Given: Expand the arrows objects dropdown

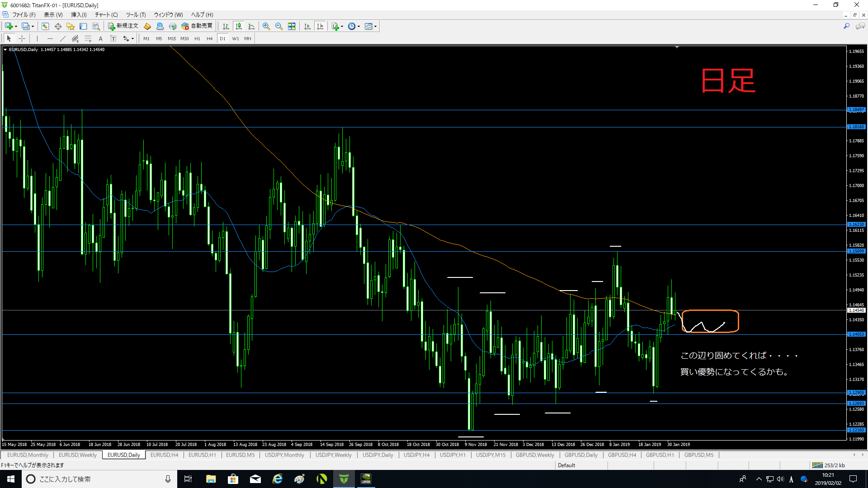Looking at the screenshot, I should [x=132, y=39].
